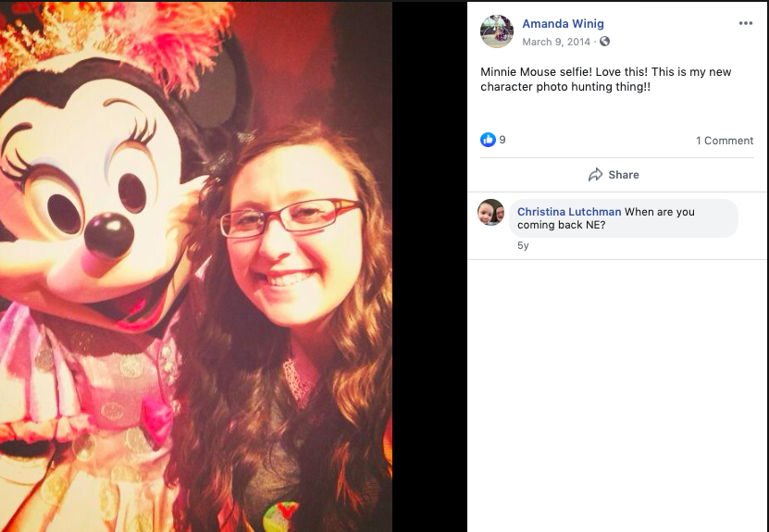Show the 1 Comment link
The image size is (769, 532).
pos(725,141)
